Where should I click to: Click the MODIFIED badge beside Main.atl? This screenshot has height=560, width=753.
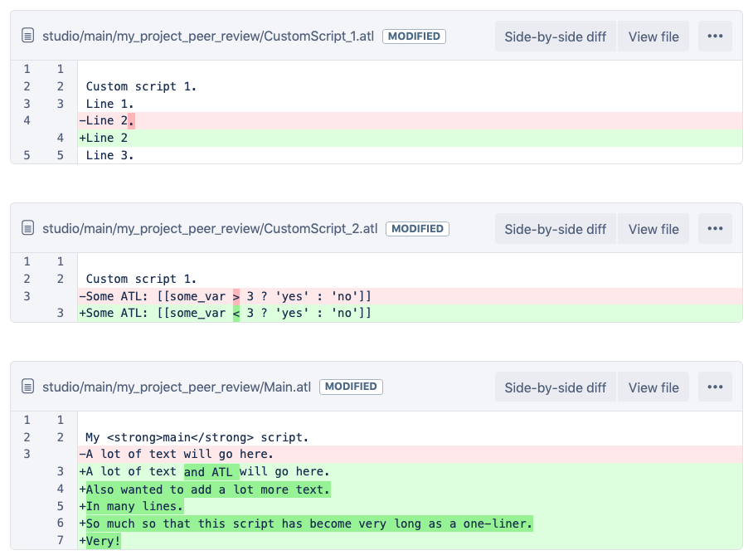351,387
